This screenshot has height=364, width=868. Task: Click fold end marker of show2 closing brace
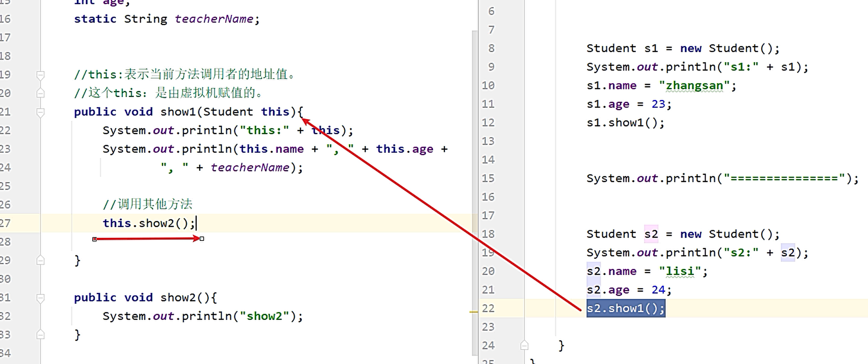pyautogui.click(x=40, y=334)
